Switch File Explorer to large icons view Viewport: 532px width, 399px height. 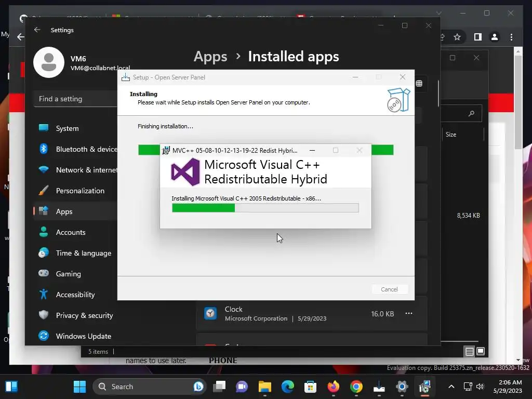click(x=481, y=351)
